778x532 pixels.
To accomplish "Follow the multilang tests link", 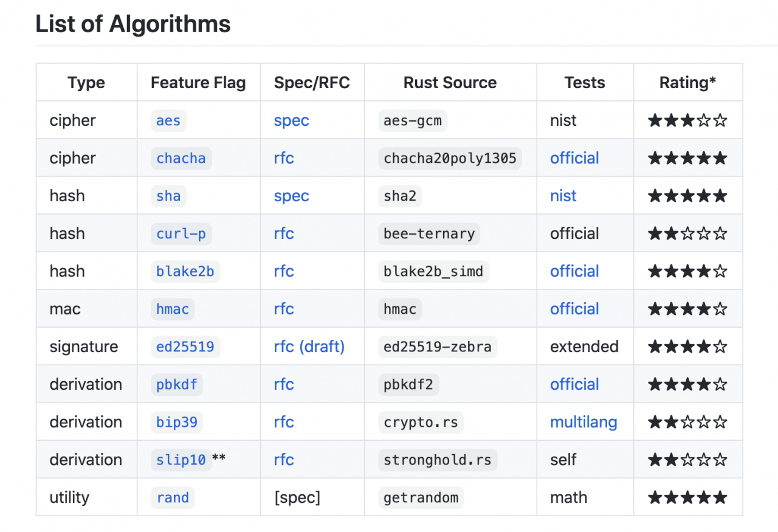I will (x=583, y=422).
